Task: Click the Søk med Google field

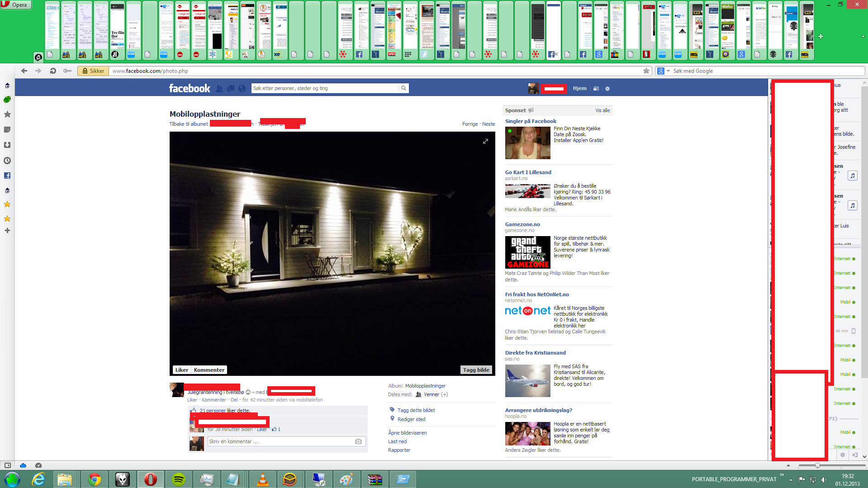Action: point(767,71)
